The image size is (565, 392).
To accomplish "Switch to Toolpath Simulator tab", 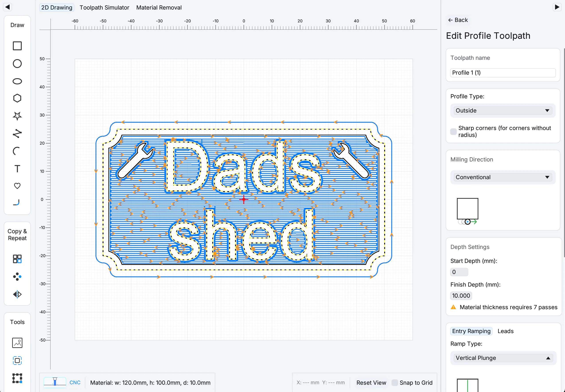I will tap(104, 8).
